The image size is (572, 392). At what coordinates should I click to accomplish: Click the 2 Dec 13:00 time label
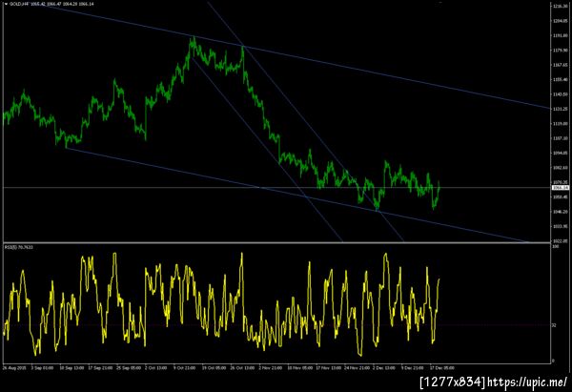pyautogui.click(x=384, y=368)
